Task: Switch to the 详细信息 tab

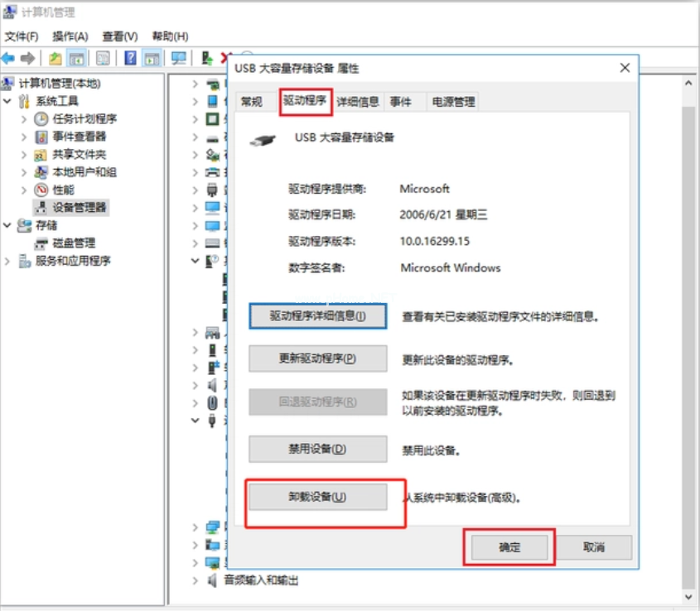Action: [358, 102]
